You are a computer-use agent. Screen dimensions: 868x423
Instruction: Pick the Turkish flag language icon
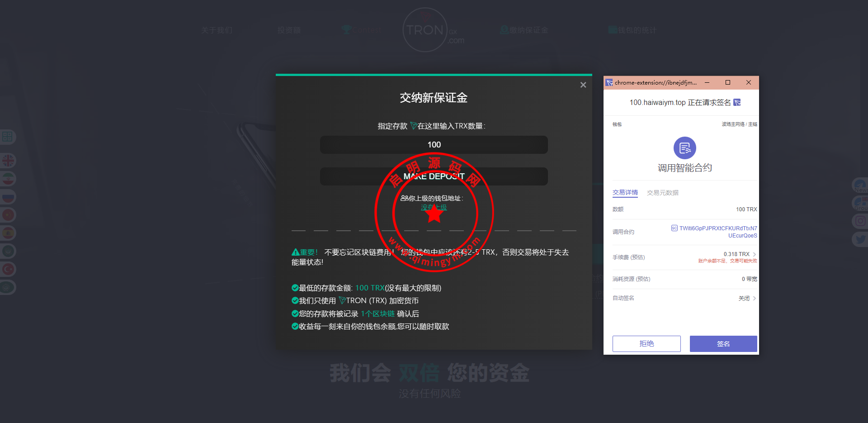[x=8, y=269]
